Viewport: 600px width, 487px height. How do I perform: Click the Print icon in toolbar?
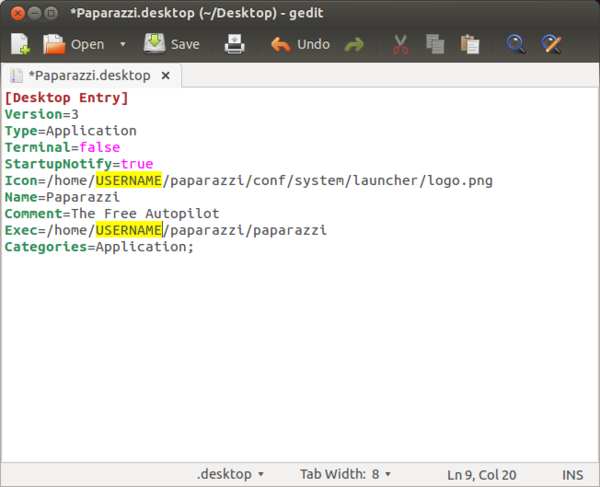tap(234, 44)
